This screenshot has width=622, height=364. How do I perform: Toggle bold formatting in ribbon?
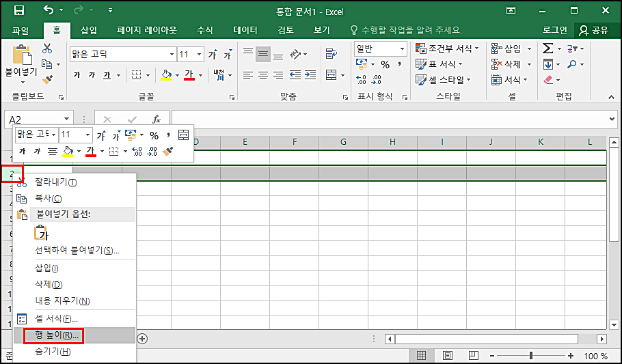pyautogui.click(x=77, y=75)
